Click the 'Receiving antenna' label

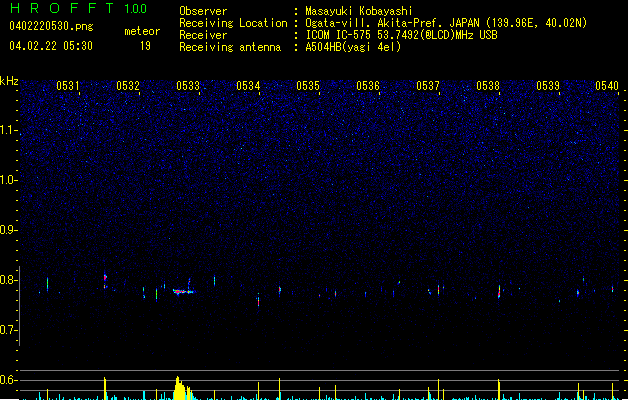pyautogui.click(x=230, y=47)
